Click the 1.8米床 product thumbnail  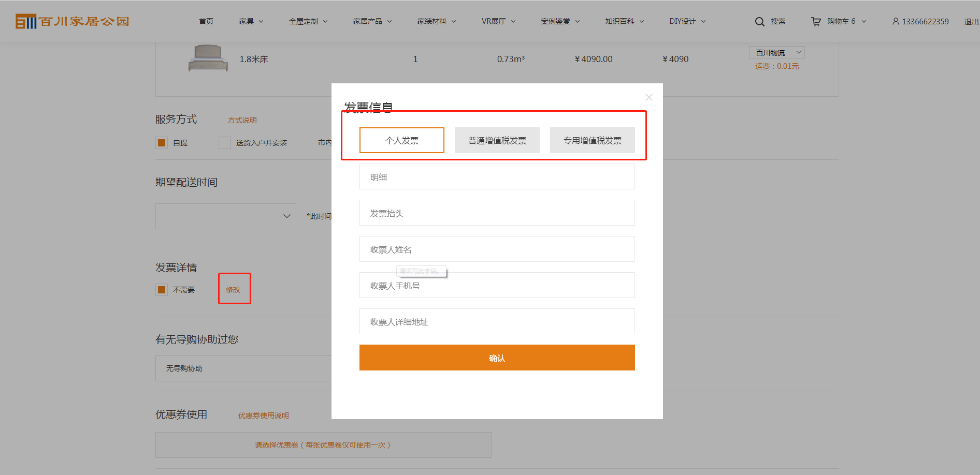(x=208, y=58)
